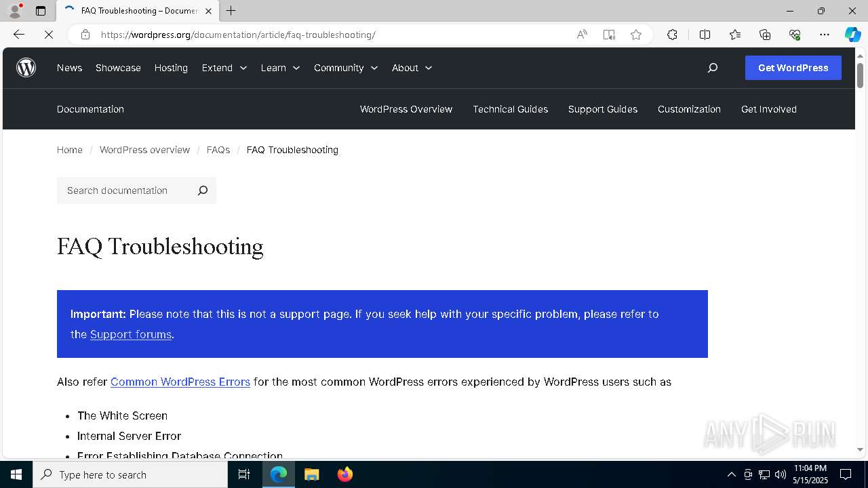The width and height of the screenshot is (868, 488).
Task: Open Settings and more ellipsis menu
Action: (825, 35)
